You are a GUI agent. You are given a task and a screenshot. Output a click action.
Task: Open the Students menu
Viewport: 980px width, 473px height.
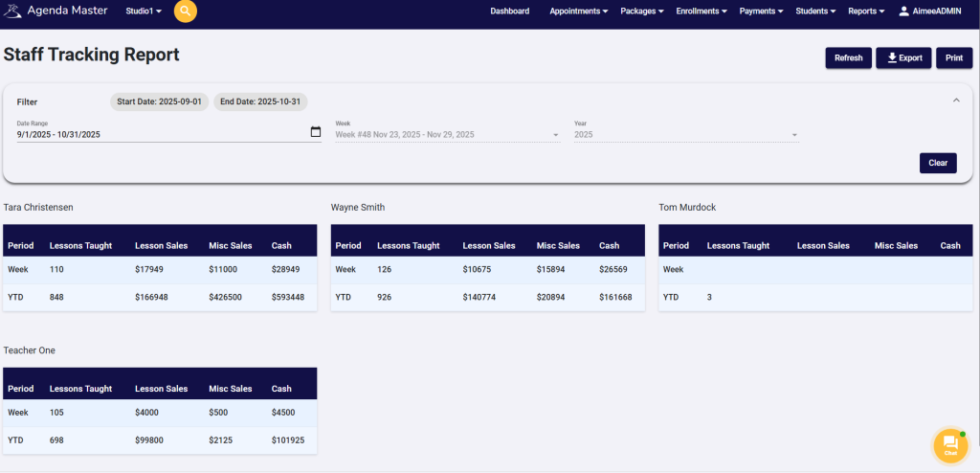pos(816,11)
